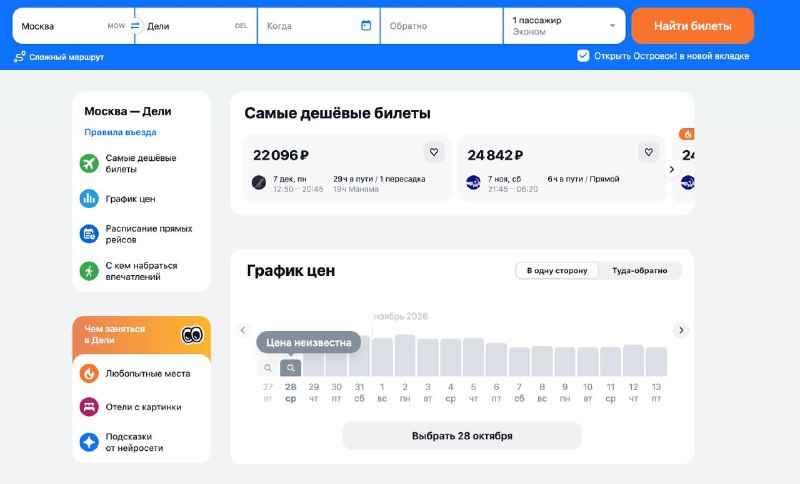Click orange hot deal flame badge
The width and height of the screenshot is (800, 484).
[687, 134]
